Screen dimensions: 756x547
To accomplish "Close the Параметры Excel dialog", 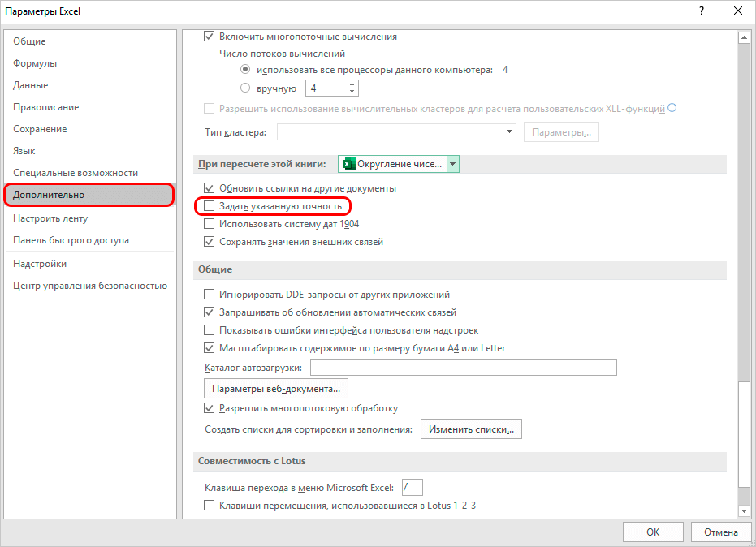I will (737, 11).
